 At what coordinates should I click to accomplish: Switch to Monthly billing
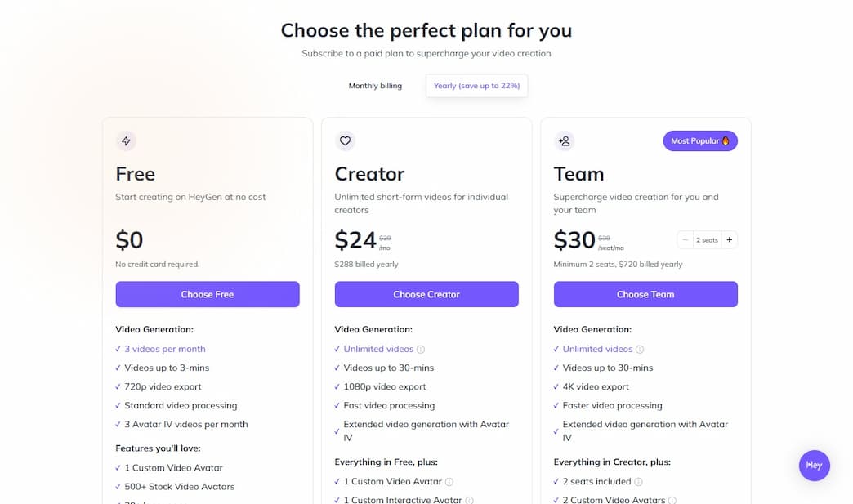(x=375, y=86)
